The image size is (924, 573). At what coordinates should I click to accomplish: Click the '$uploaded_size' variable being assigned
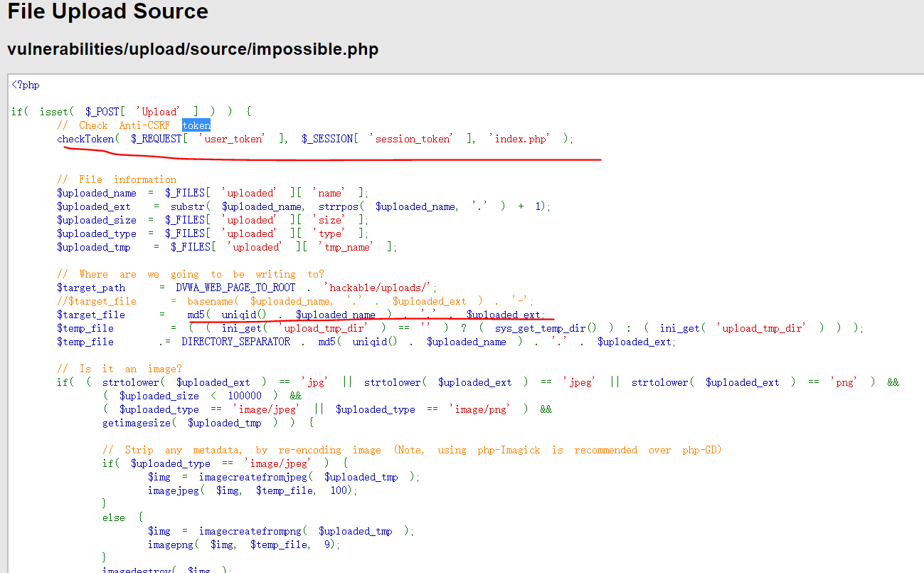click(97, 220)
